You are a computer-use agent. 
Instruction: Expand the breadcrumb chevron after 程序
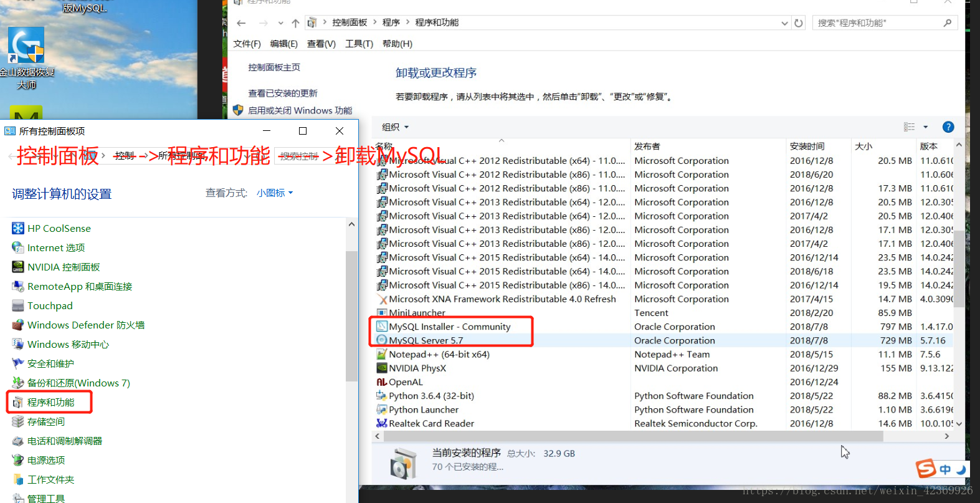408,22
